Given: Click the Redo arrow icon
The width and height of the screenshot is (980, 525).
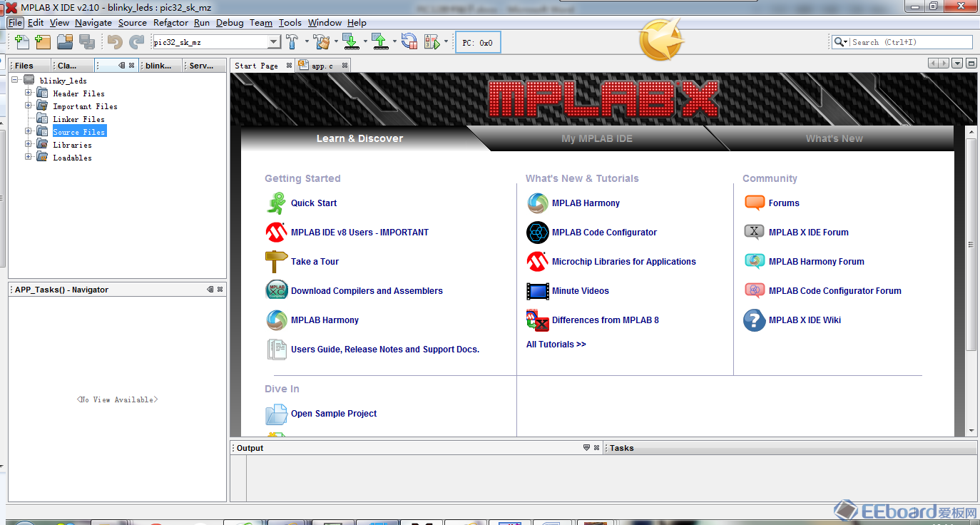Looking at the screenshot, I should (x=136, y=42).
